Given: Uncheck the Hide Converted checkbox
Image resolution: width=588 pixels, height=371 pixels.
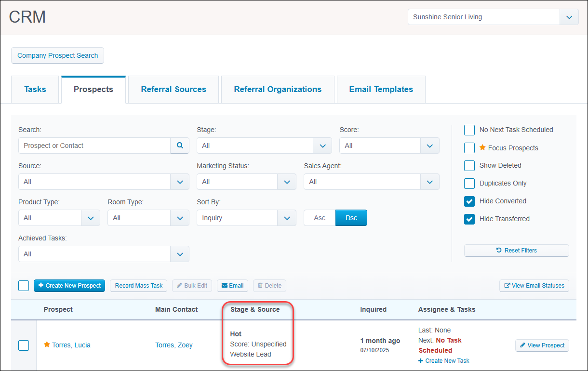Looking at the screenshot, I should tap(469, 201).
